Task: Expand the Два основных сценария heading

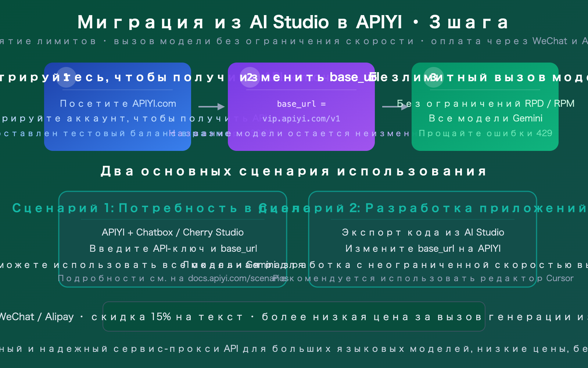Action: [x=293, y=171]
